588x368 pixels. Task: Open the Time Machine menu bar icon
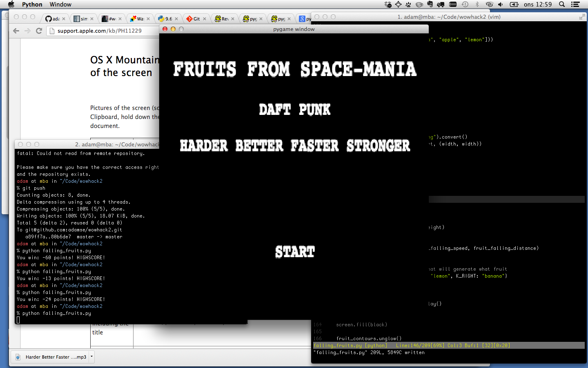[x=465, y=4]
